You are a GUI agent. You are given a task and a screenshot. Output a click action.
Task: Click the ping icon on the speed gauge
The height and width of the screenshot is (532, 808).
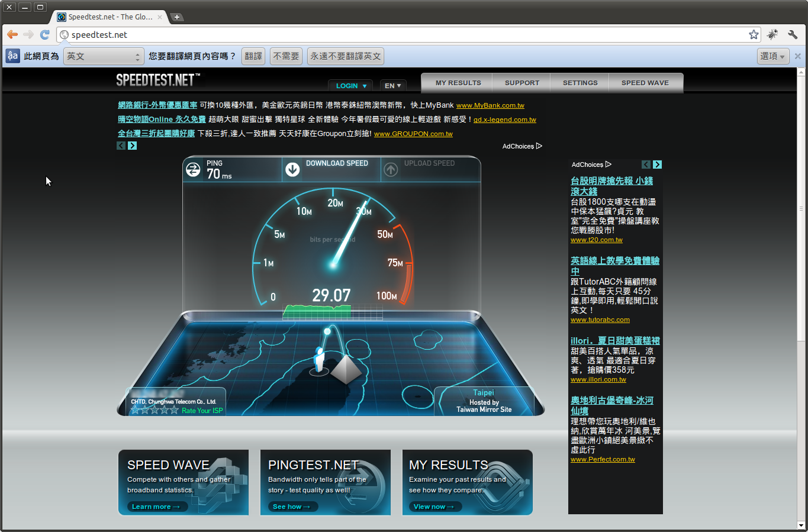194,170
